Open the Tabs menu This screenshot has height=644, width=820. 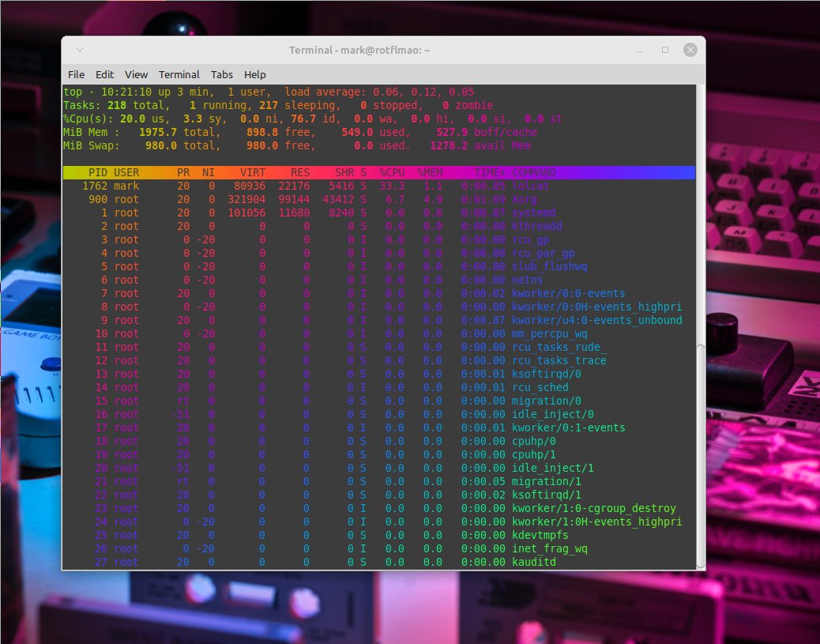click(x=222, y=74)
